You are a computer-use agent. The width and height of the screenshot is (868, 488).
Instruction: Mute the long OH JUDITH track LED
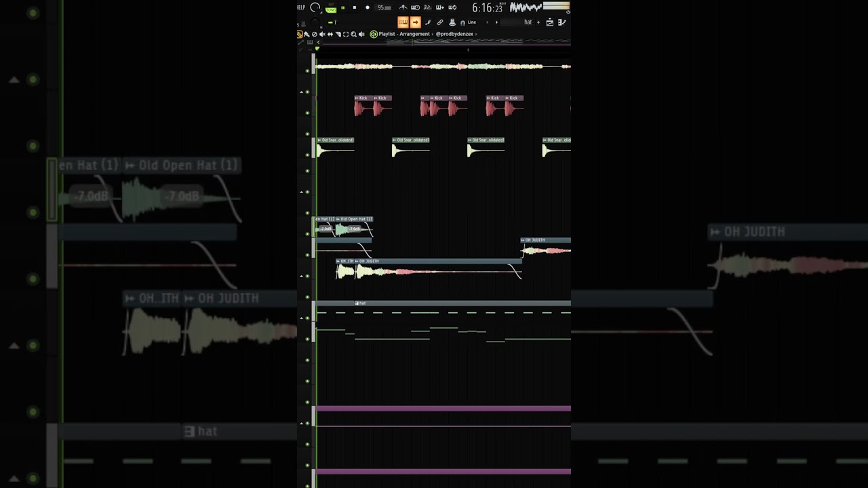pyautogui.click(x=307, y=276)
